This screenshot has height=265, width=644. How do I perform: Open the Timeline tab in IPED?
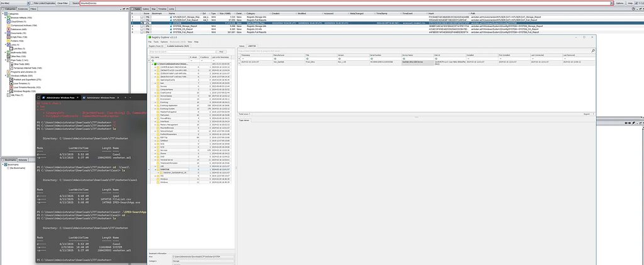click(x=162, y=9)
